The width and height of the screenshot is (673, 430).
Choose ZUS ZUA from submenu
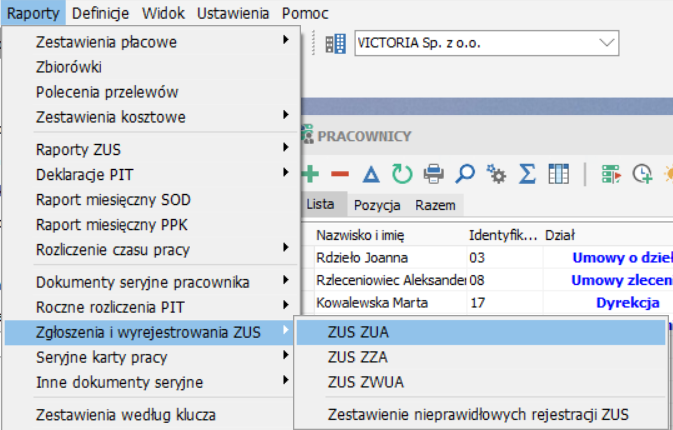click(481, 332)
